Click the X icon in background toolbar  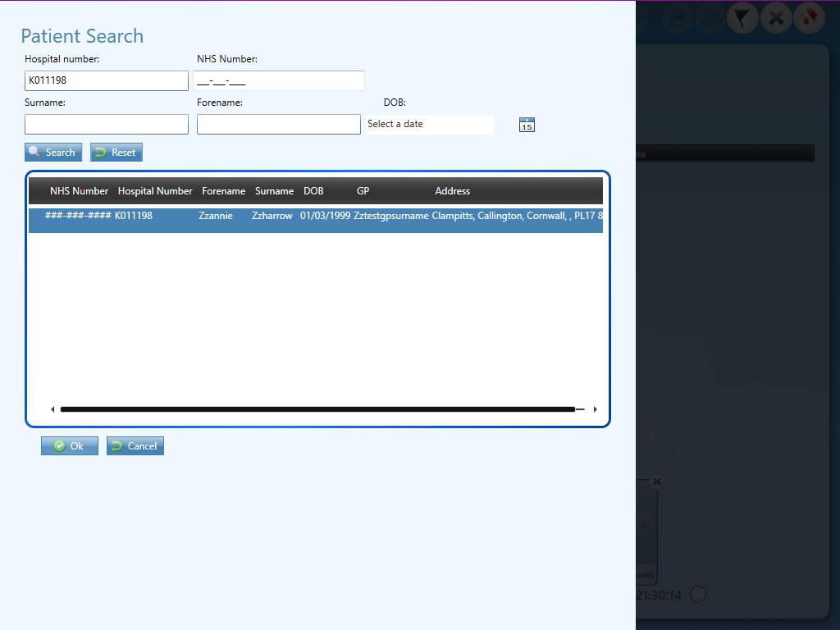[x=776, y=18]
